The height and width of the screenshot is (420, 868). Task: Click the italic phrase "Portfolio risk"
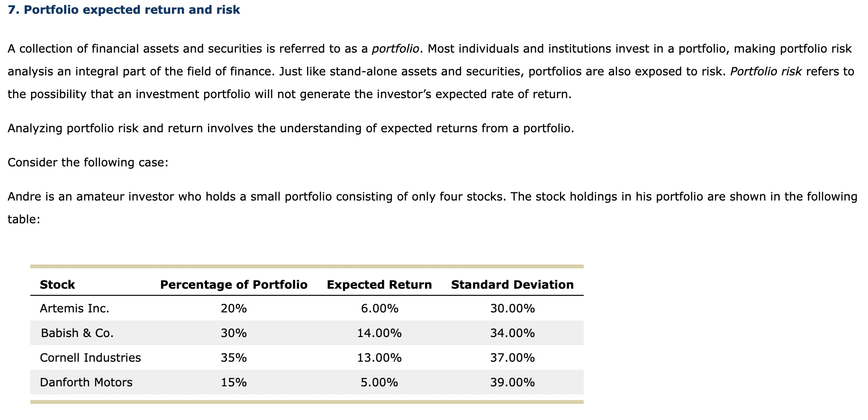point(766,72)
